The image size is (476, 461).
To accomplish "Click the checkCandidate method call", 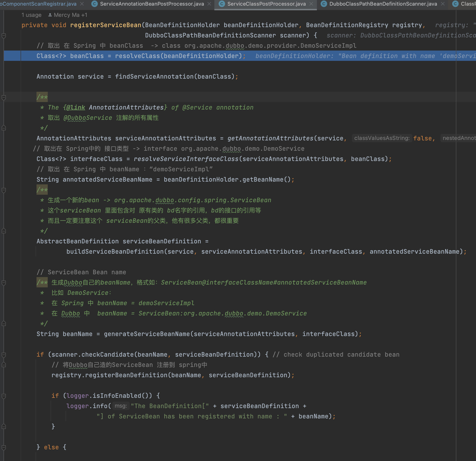I will pyautogui.click(x=108, y=355).
